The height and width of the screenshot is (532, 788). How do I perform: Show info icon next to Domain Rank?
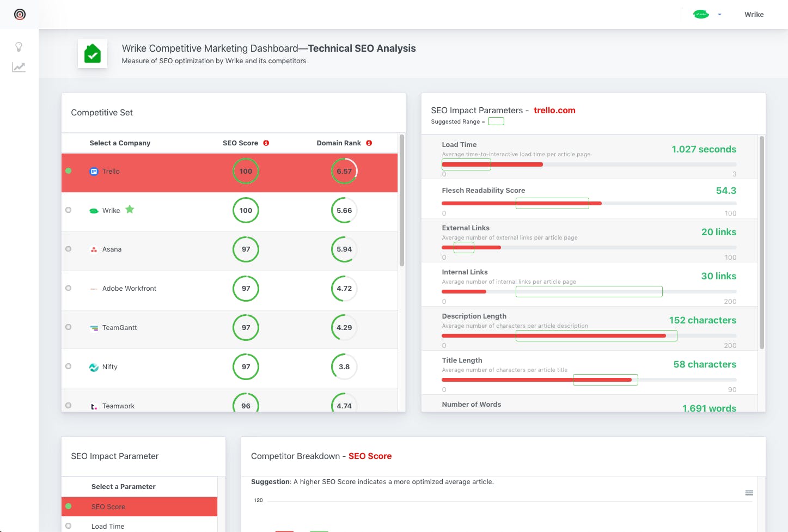coord(369,143)
